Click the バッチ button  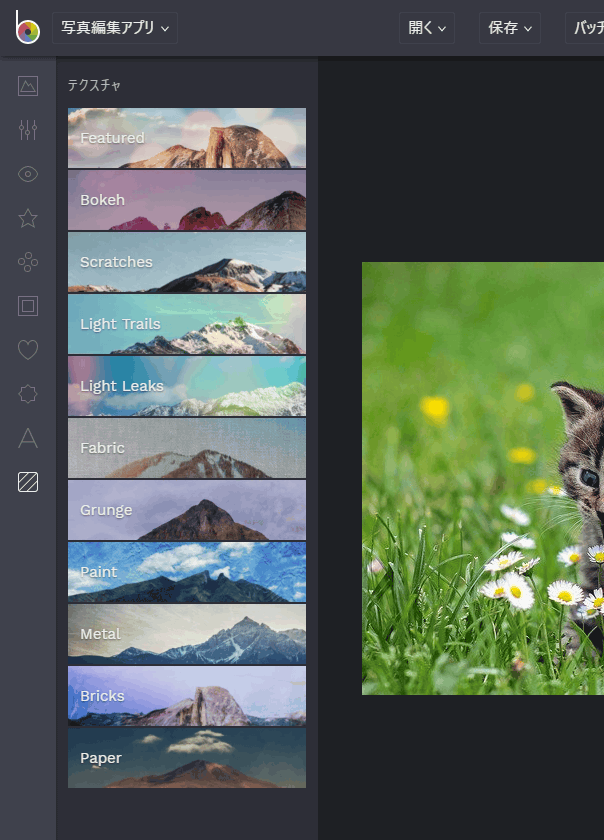[585, 28]
